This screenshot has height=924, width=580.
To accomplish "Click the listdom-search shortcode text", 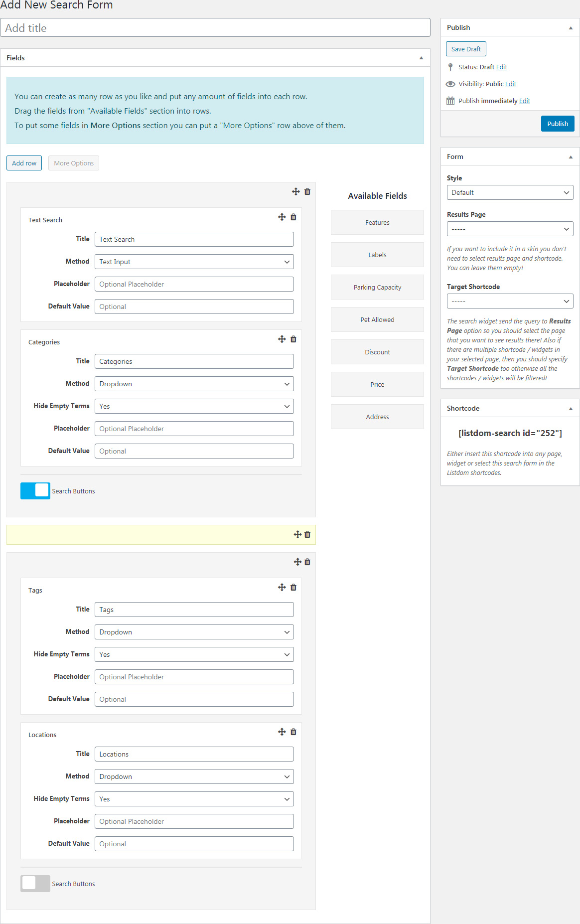I will 510,433.
